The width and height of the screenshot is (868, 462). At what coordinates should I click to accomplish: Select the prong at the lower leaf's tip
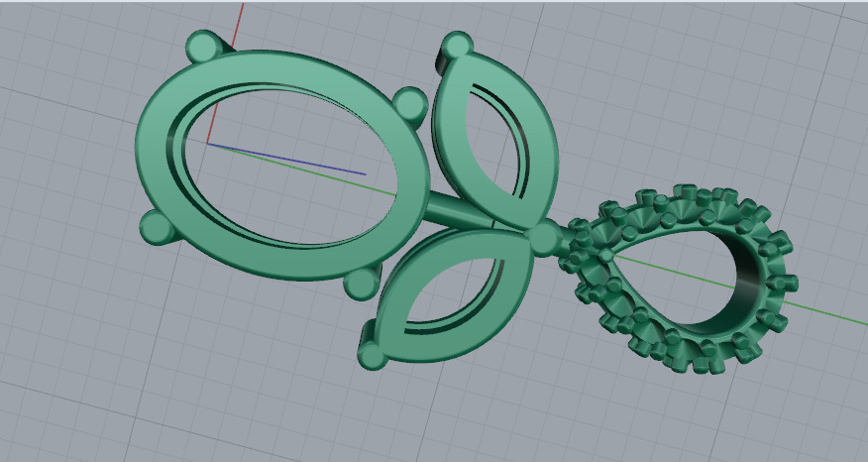point(372,355)
